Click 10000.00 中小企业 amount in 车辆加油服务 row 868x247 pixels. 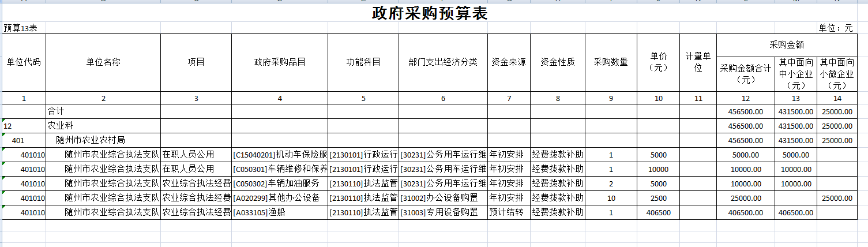pos(796,184)
